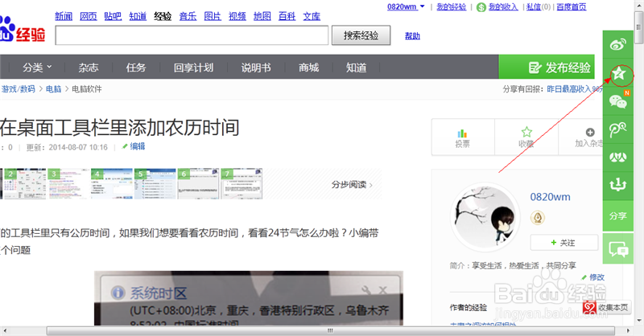
Task: Share via WeChat icon
Action: coord(618,101)
